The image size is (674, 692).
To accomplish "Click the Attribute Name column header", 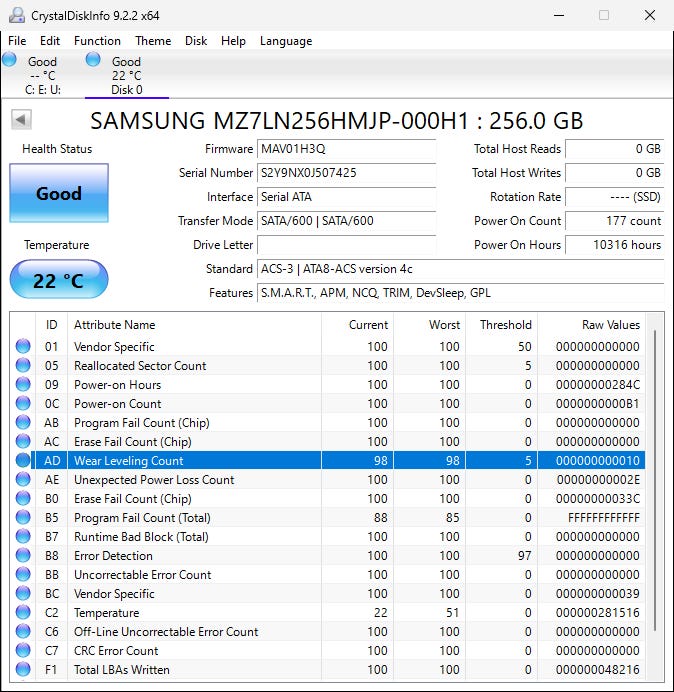I will [194, 325].
